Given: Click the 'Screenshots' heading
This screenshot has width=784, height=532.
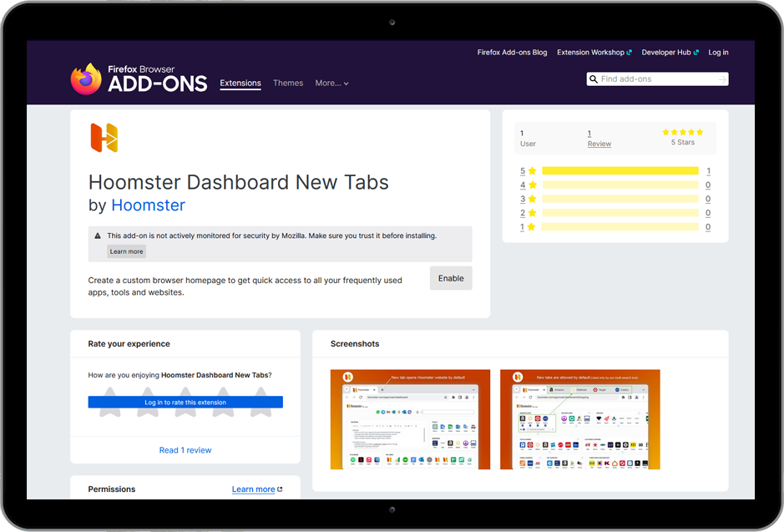Looking at the screenshot, I should pyautogui.click(x=355, y=344).
